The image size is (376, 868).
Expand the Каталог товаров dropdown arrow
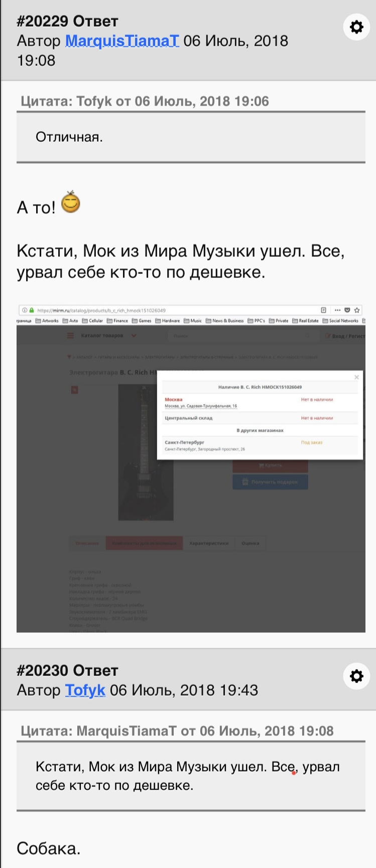pyautogui.click(x=134, y=336)
